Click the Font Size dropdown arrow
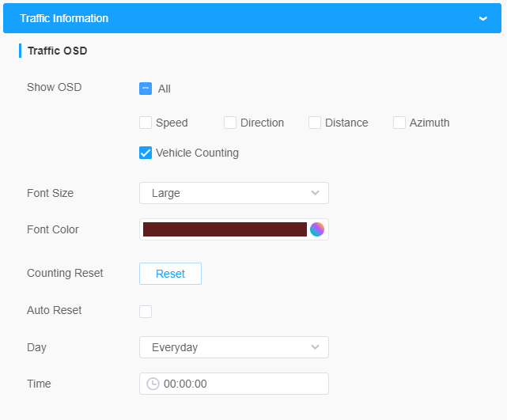This screenshot has width=507, height=420. [315, 193]
